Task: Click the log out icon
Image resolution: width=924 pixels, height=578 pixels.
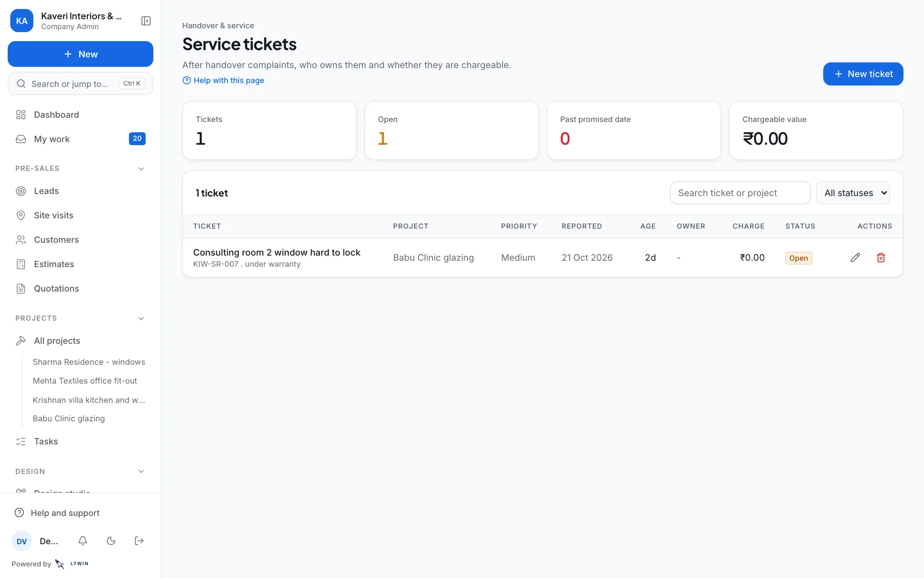Action: pos(139,541)
